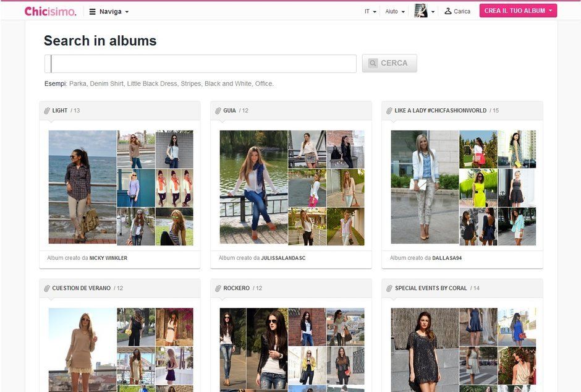Click the paperclip icon beside GUIA

(218, 111)
